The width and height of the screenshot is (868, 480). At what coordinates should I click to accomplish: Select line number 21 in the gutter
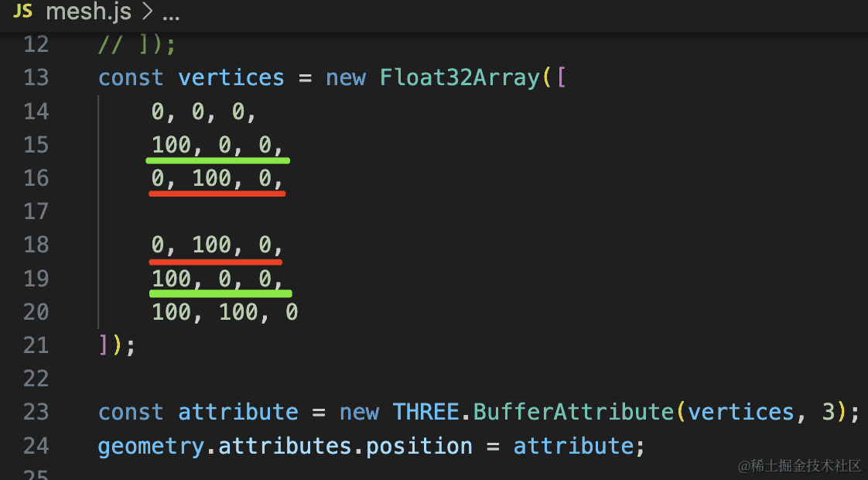[x=36, y=345]
